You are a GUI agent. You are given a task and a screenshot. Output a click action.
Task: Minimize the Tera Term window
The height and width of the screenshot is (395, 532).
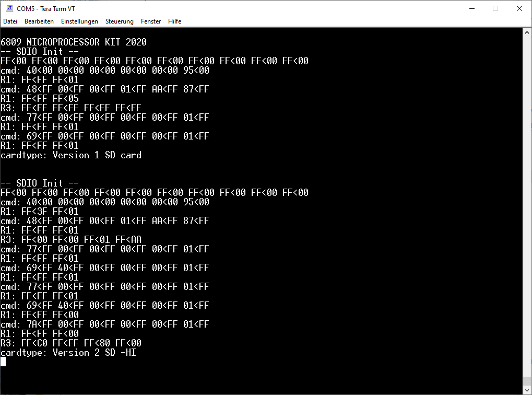(471, 8)
